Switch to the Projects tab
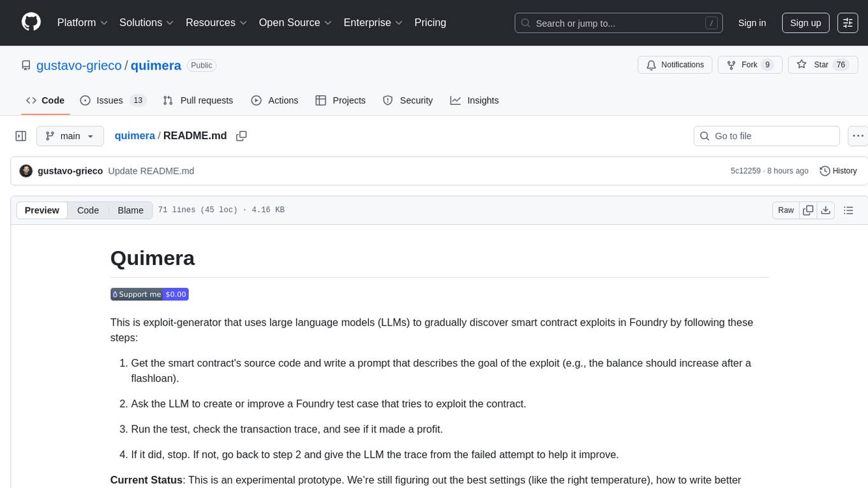Viewport: 868px width, 488px height. tap(340, 100)
